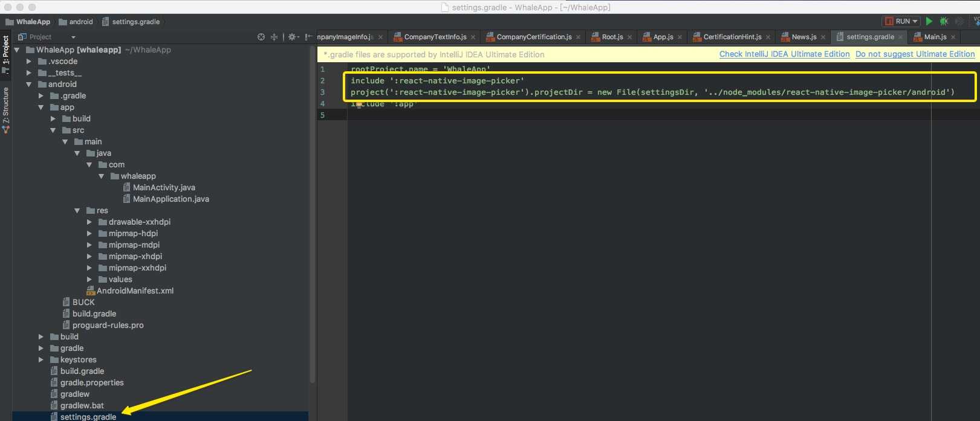The height and width of the screenshot is (421, 980).
Task: Collapse the src folder
Action: 53,130
